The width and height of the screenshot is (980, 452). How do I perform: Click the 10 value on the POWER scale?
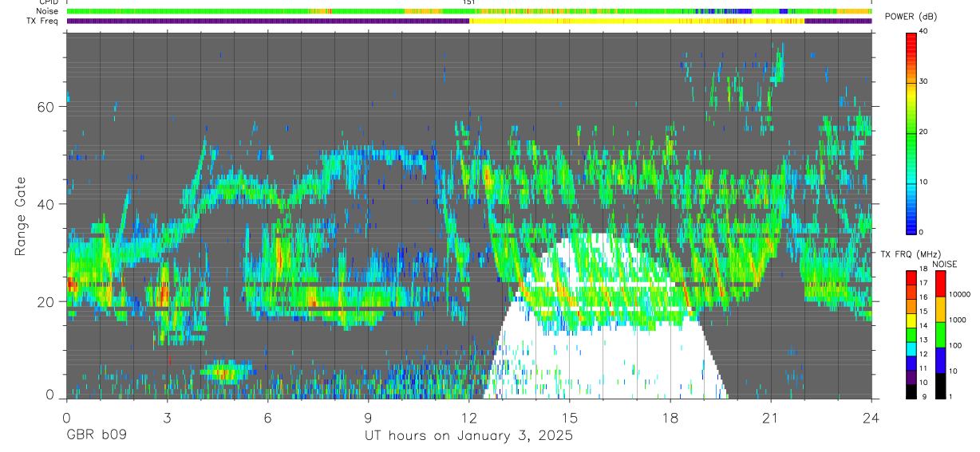923,182
